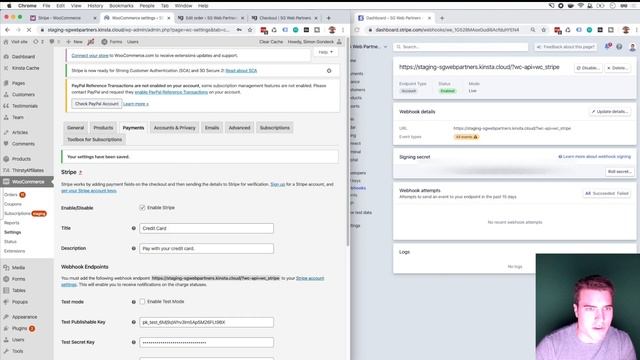
Task: Open Kinsta Cache in the sidebar
Action: click(25, 68)
